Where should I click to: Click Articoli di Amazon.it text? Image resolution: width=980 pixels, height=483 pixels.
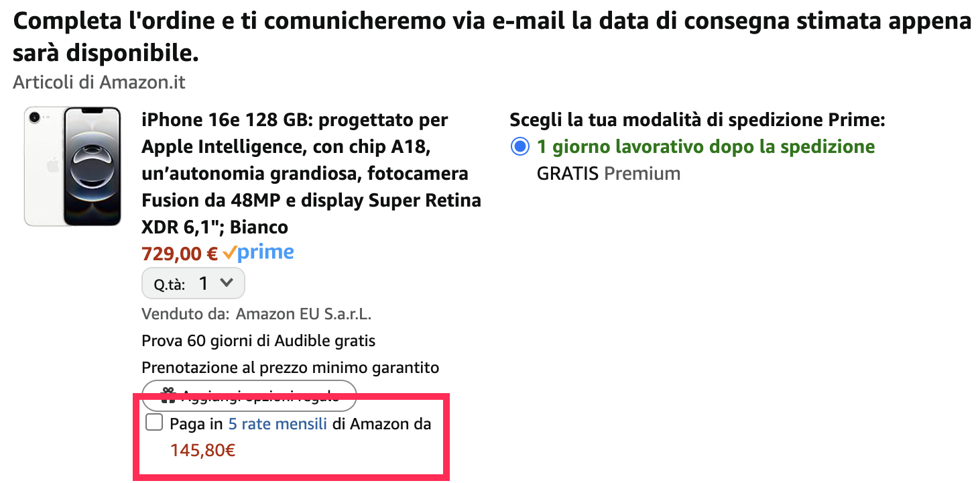(99, 83)
